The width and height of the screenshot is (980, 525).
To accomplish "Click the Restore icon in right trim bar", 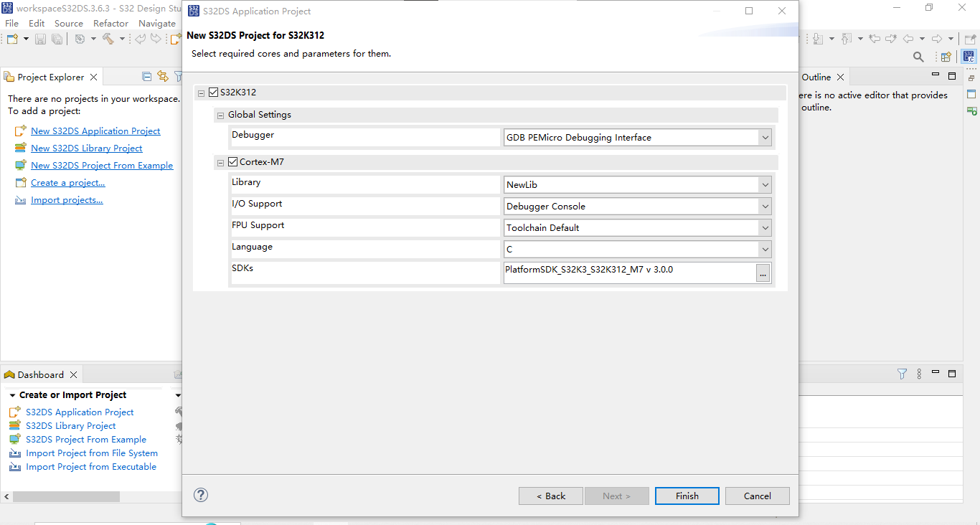I will [971, 77].
